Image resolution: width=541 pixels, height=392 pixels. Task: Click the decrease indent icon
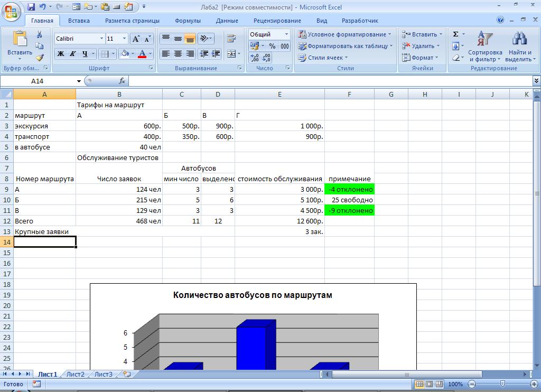[204, 53]
